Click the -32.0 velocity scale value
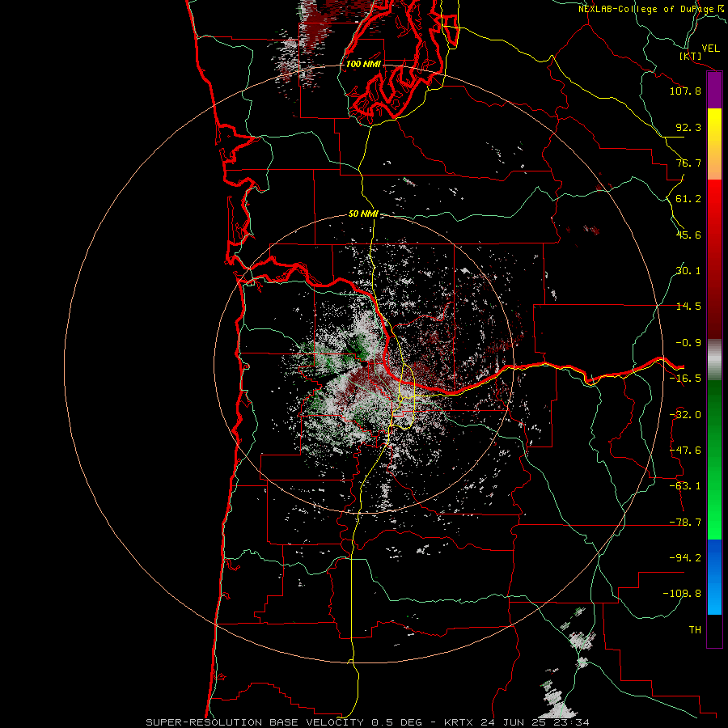Viewport: 728px width, 728px height. 685,415
